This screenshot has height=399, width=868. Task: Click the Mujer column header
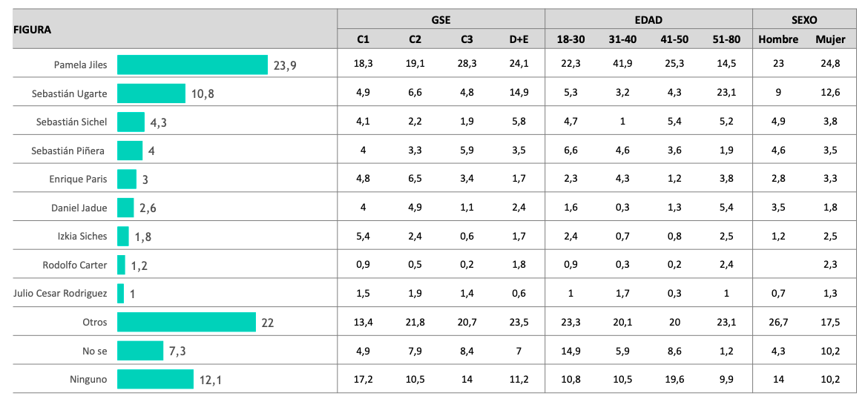pos(830,39)
